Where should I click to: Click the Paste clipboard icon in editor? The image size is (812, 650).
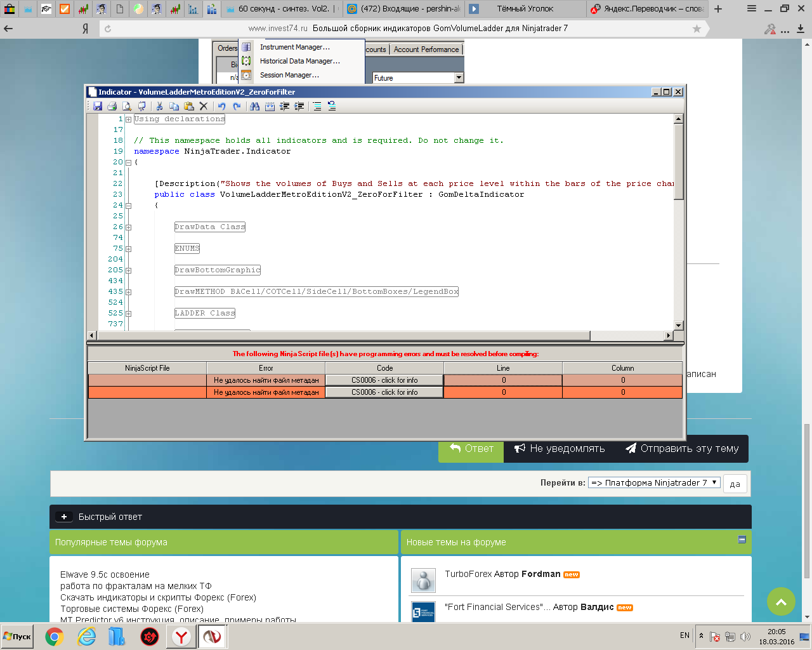tap(188, 106)
